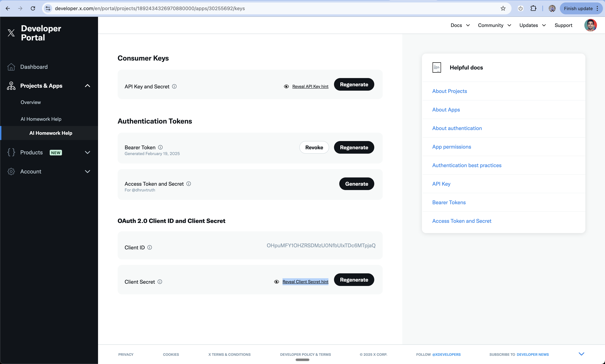Click info icon by Access Token and Secret
Viewport: 605px width, 364px height.
tap(188, 183)
